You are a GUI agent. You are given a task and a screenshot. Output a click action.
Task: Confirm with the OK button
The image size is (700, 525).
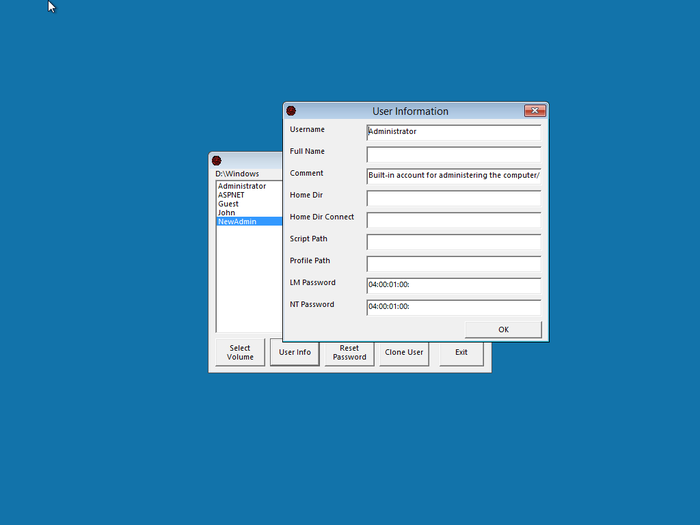click(x=503, y=329)
